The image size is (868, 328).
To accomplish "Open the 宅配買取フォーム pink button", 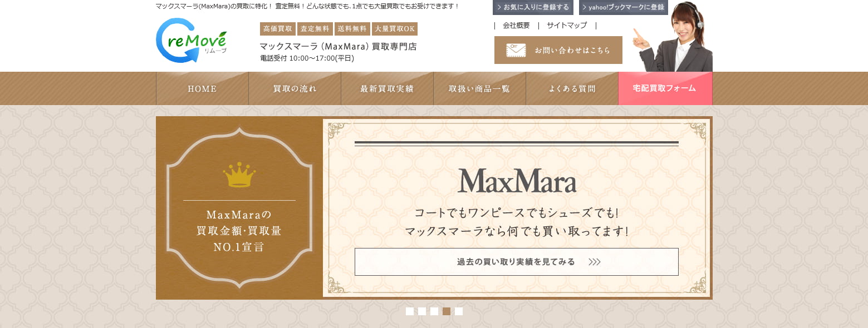I will click(665, 88).
